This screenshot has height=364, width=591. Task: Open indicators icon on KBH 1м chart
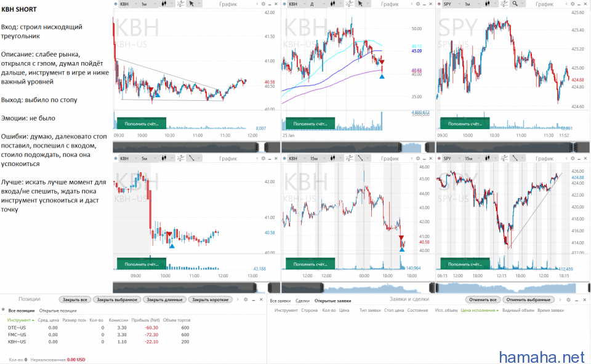coord(180,4)
